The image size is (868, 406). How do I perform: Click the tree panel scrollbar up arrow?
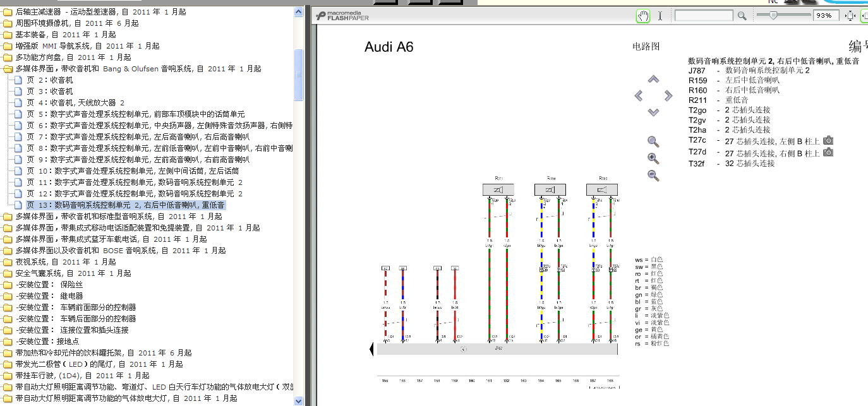(x=299, y=13)
